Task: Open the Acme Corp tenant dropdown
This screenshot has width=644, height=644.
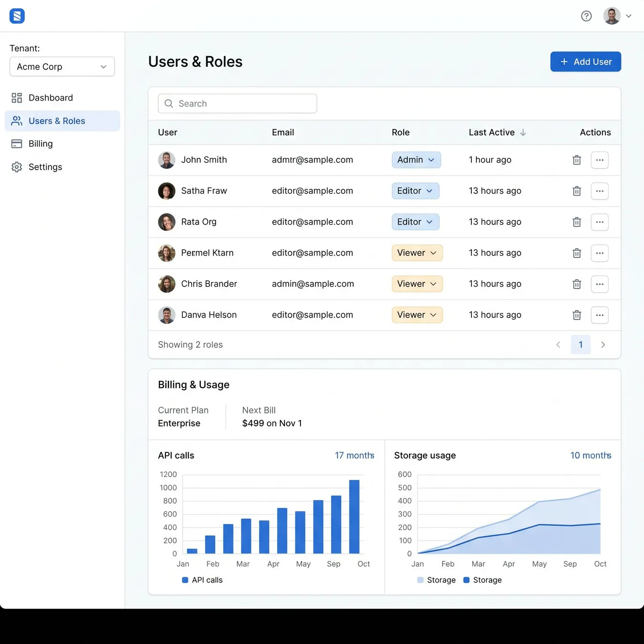Action: (x=62, y=67)
